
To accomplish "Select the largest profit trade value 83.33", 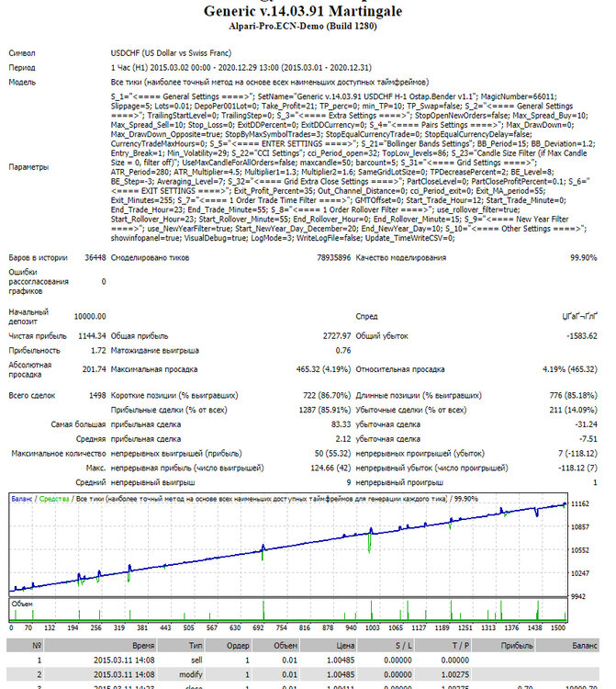I will coord(342,424).
